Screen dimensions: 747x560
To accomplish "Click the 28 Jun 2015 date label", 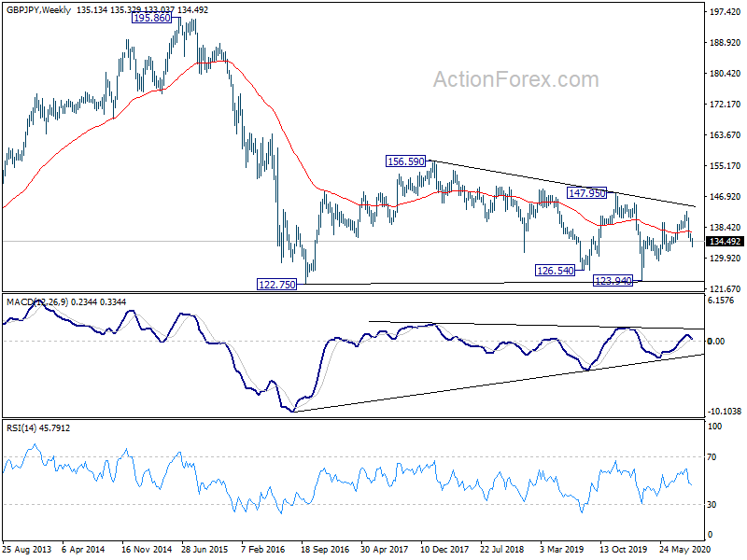I will (204, 550).
